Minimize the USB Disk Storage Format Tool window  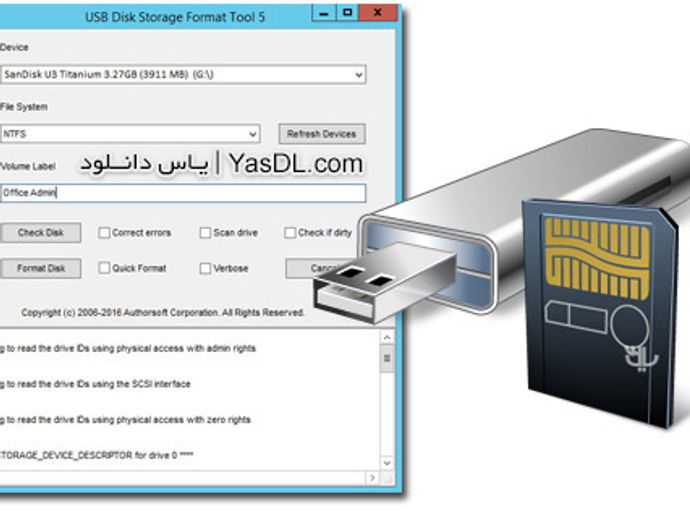click(324, 13)
